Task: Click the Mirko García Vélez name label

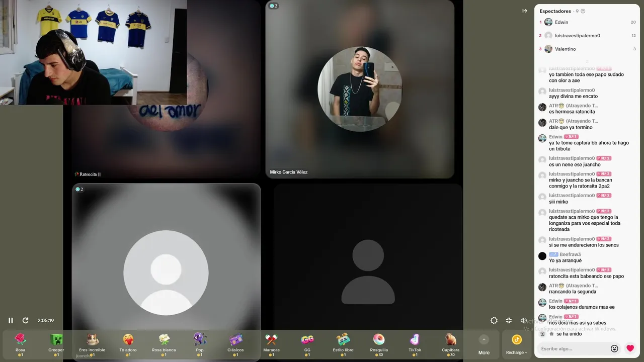Action: pyautogui.click(x=288, y=172)
